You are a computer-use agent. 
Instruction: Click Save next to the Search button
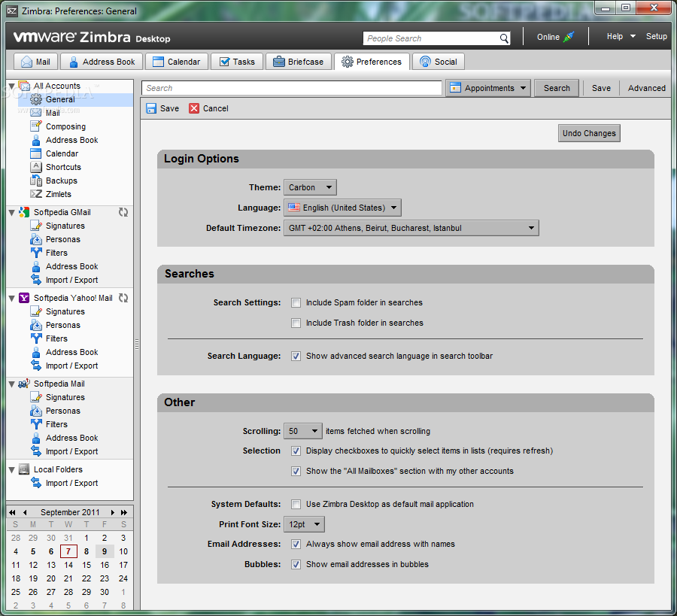point(601,88)
